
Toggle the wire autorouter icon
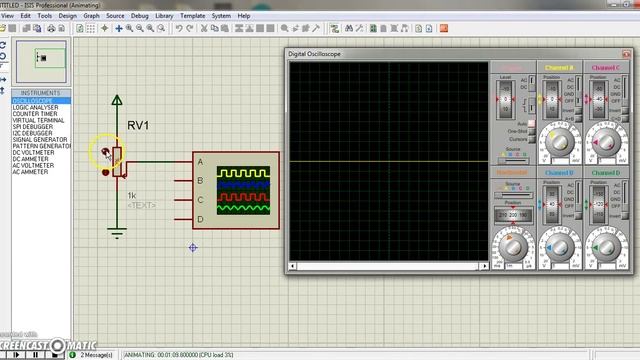(335, 28)
